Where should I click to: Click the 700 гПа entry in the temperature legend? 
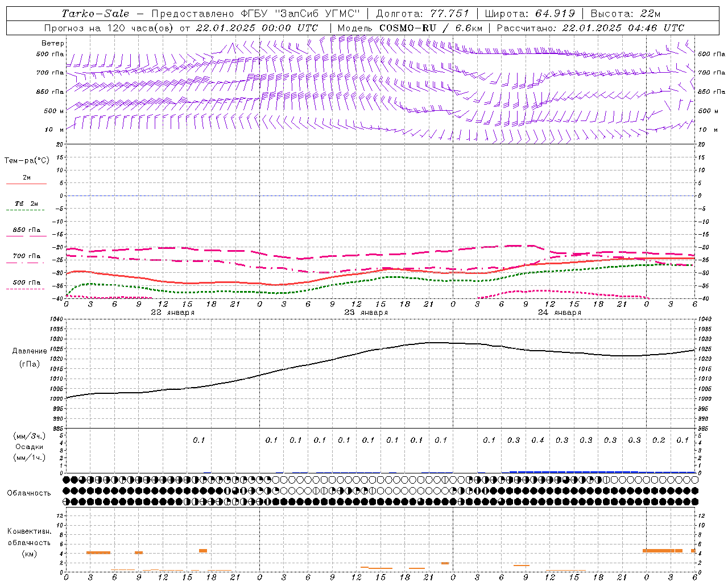(x=27, y=256)
